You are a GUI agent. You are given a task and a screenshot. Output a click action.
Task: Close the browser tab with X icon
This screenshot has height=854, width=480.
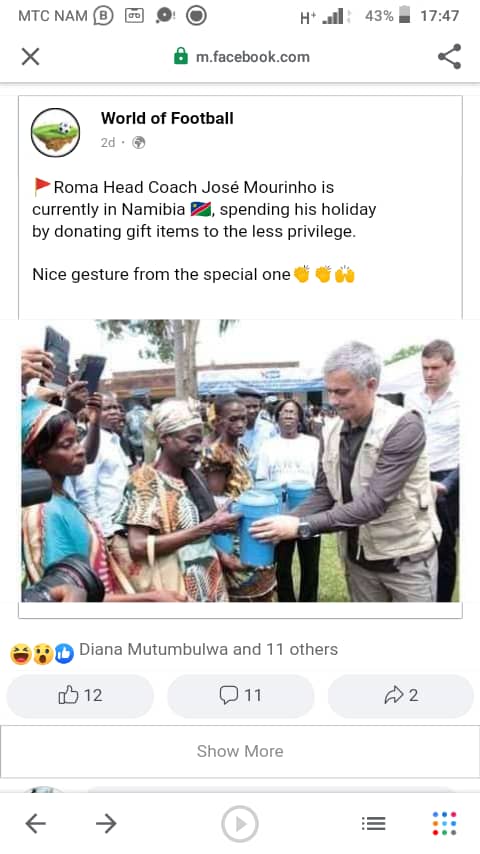tap(31, 56)
